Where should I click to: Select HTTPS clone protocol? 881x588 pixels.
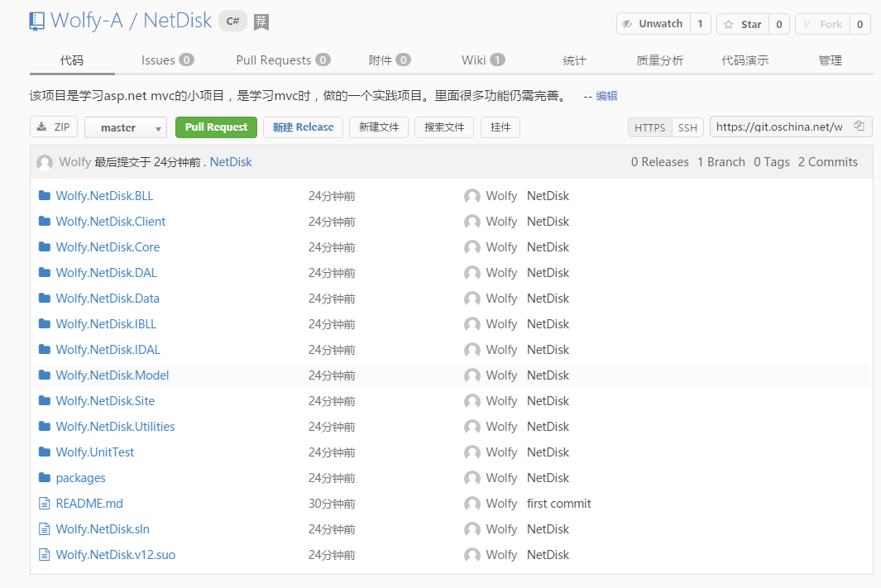click(x=650, y=127)
